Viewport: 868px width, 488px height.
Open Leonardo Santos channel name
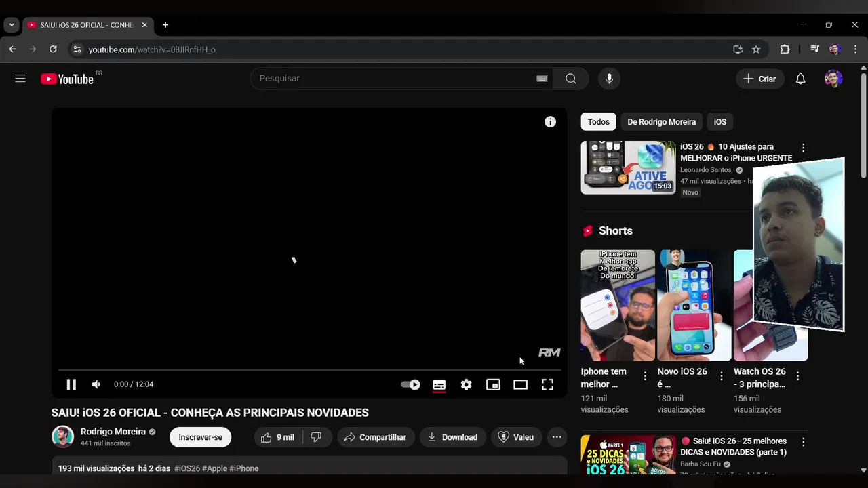click(705, 170)
